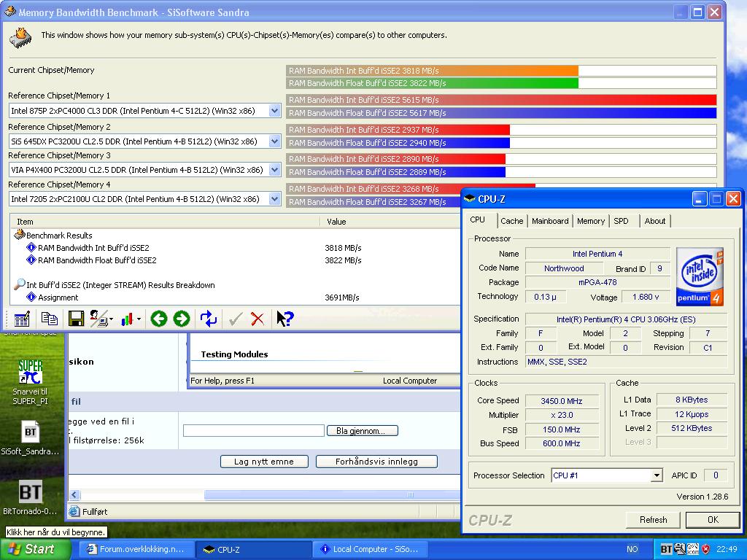Click the OK button in CPU-Z

point(713,519)
